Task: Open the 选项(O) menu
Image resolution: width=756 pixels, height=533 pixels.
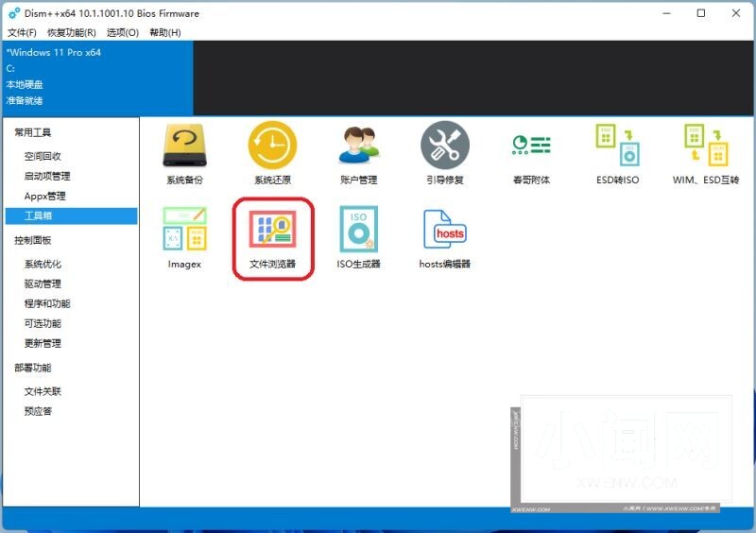Action: tap(123, 33)
